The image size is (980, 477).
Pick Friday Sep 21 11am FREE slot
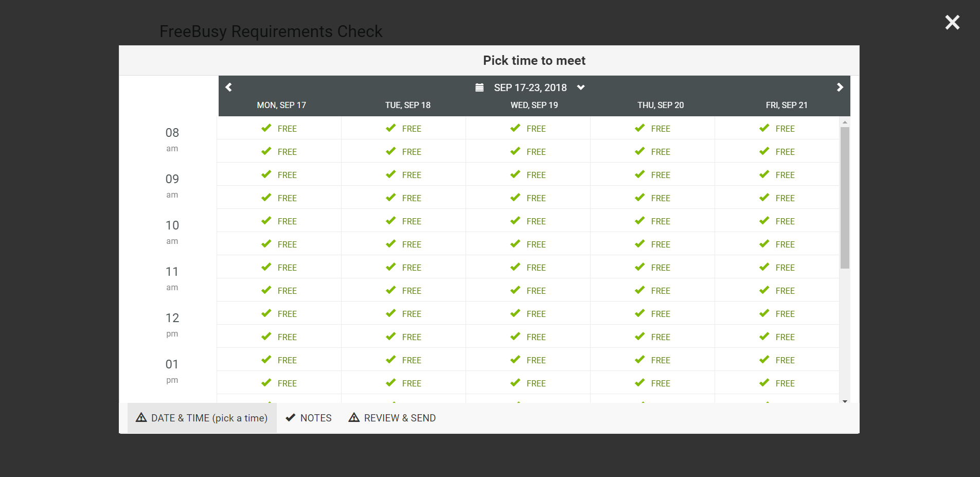[777, 268]
